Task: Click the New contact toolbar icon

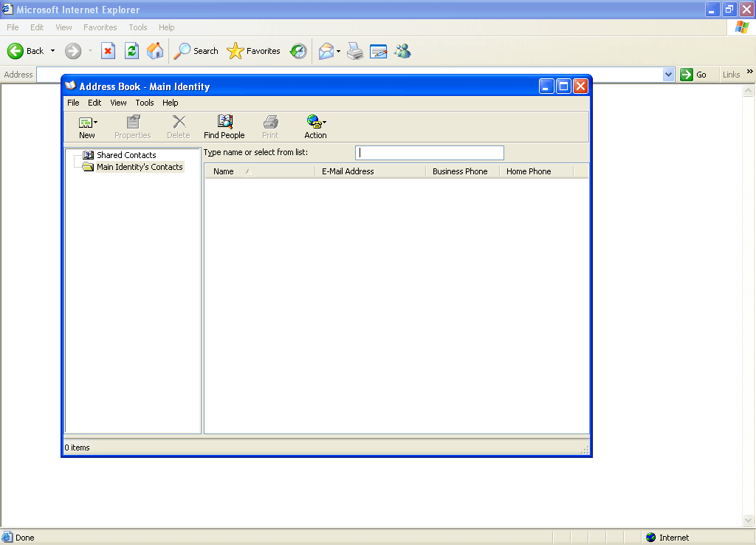Action: pos(86,123)
